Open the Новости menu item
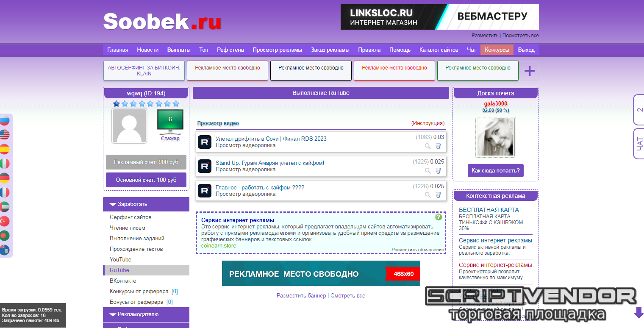Viewport: 644px width, 328px height. (x=148, y=50)
